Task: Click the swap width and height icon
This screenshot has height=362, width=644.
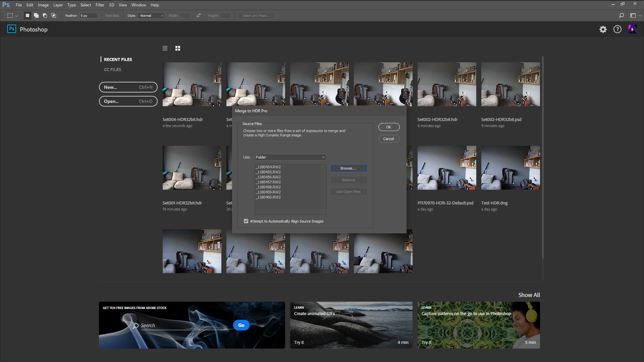Action: click(x=199, y=15)
